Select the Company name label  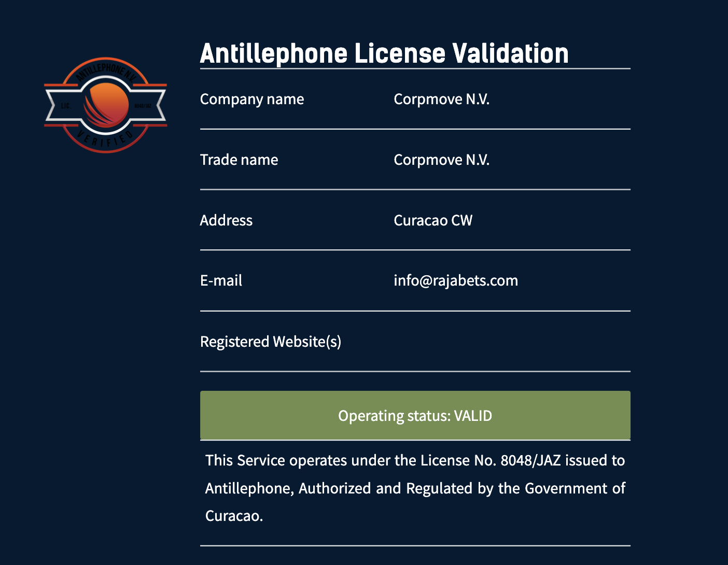[252, 99]
